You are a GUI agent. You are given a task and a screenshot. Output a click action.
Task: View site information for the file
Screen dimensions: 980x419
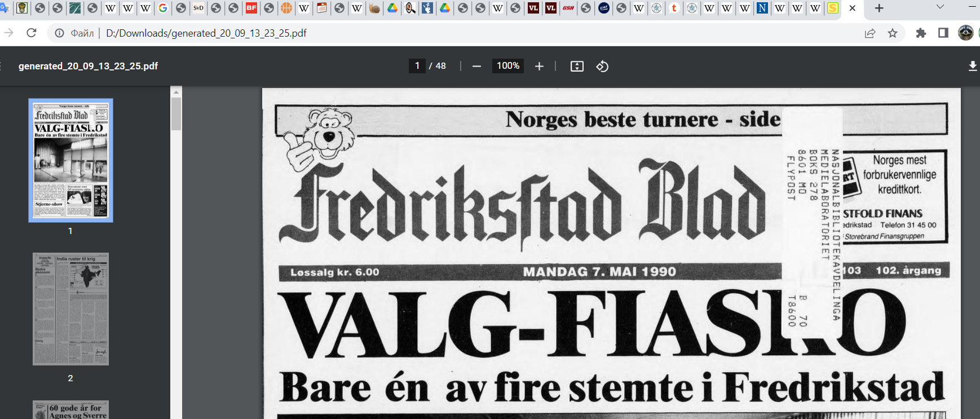click(59, 33)
